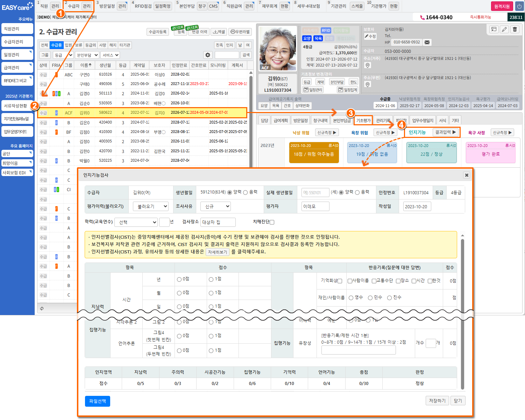Click the pencil edit icon in the recipient panel

tap(504, 29)
